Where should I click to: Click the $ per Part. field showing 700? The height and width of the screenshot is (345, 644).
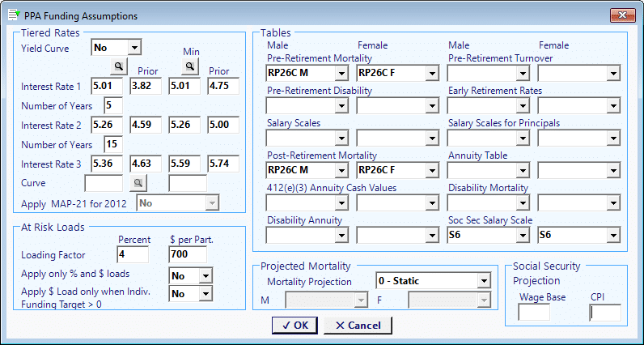[188, 254]
